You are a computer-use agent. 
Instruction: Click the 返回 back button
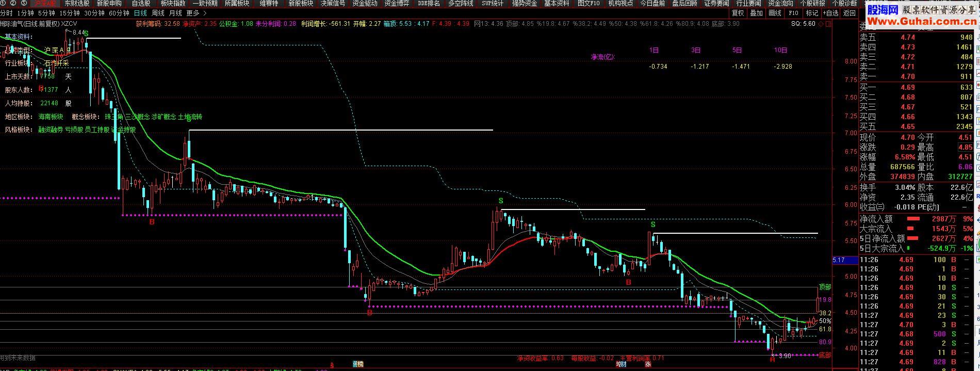850,13
